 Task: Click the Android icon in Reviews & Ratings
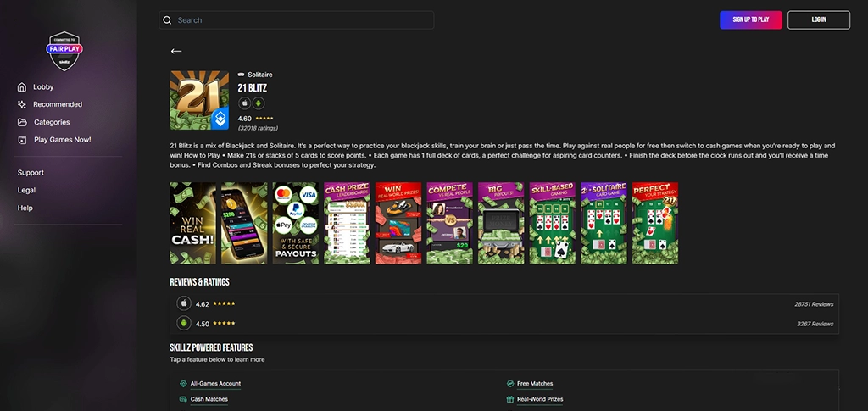(183, 323)
